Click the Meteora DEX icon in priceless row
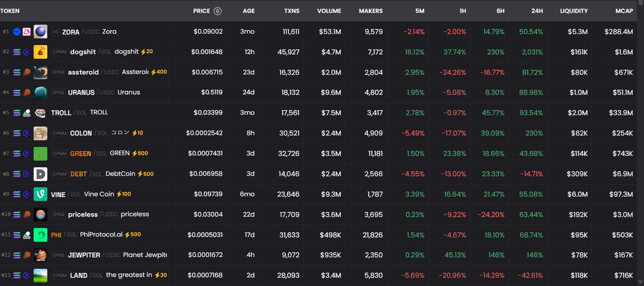This screenshot has width=644, height=286. [x=26, y=214]
